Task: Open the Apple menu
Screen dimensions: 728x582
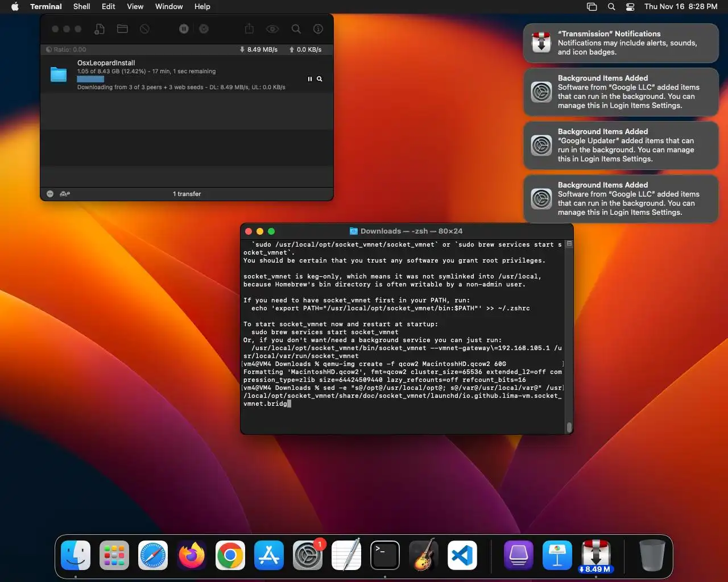Action: click(15, 7)
